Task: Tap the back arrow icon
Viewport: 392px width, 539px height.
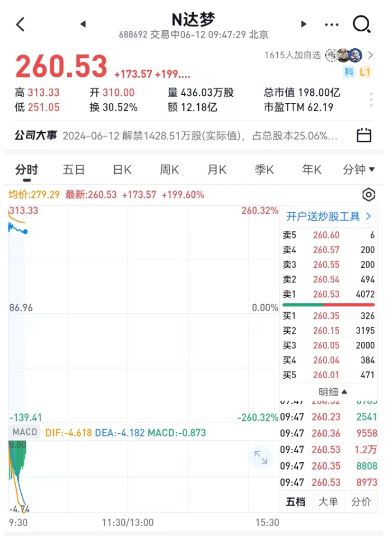Action: point(21,24)
